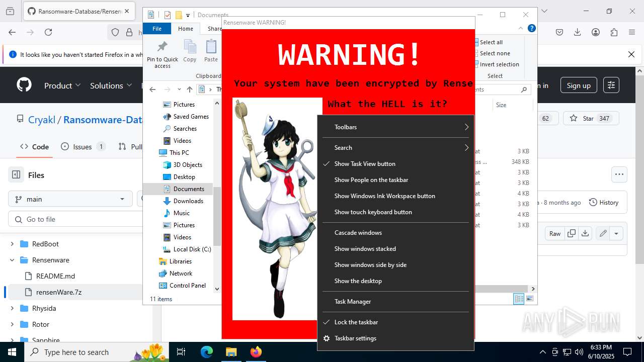The image size is (644, 362).
Task: Star the GitHub repository
Action: [x=590, y=119]
